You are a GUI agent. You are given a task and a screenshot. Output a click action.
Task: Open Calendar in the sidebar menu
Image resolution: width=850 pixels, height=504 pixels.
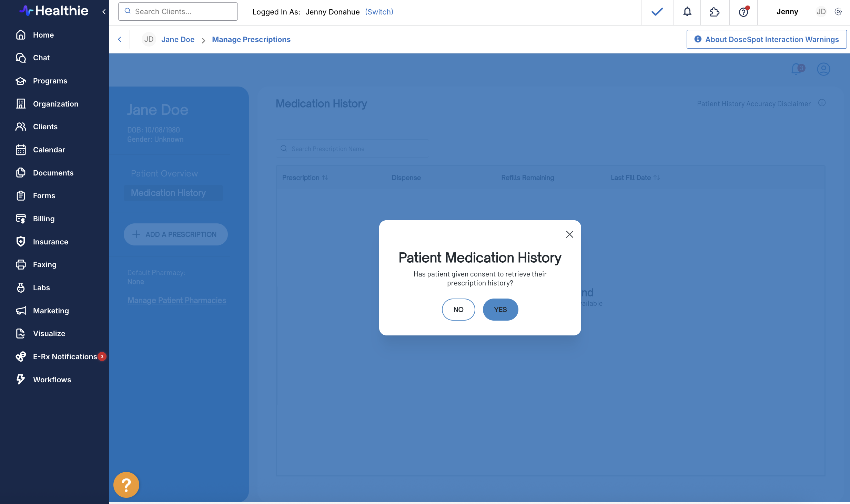coord(49,150)
